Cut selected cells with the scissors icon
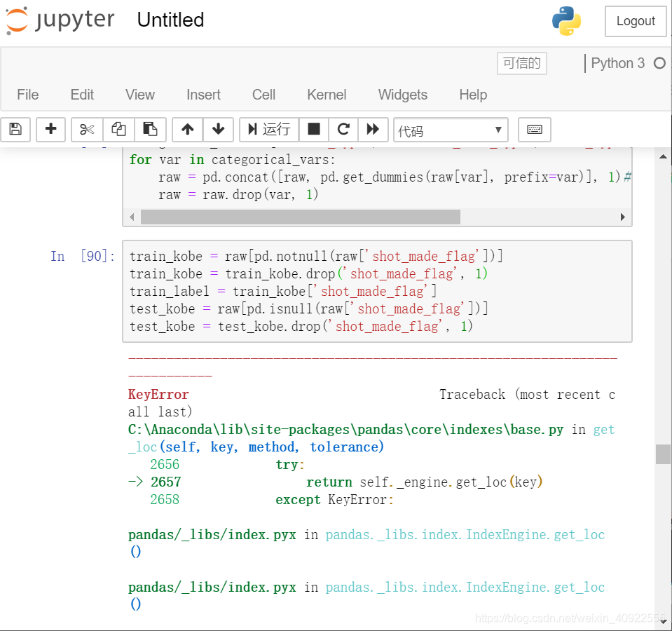Screen dimensions: 672x631 click(x=87, y=129)
